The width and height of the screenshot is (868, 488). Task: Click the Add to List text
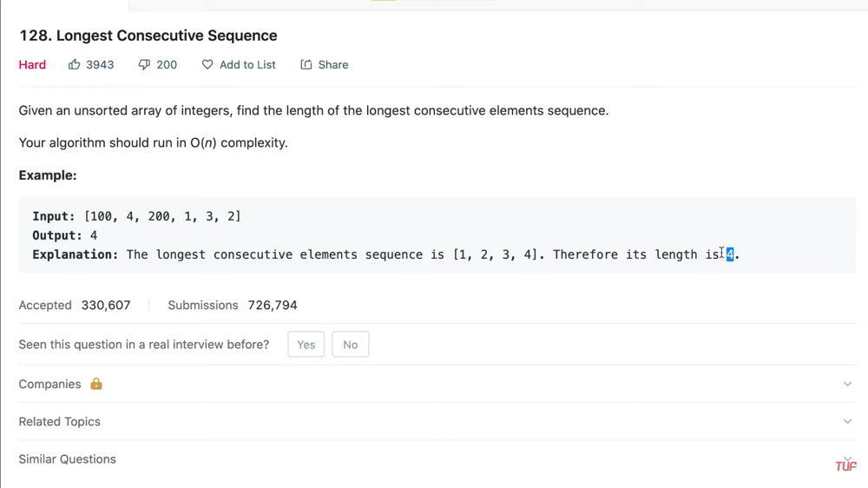(247, 65)
